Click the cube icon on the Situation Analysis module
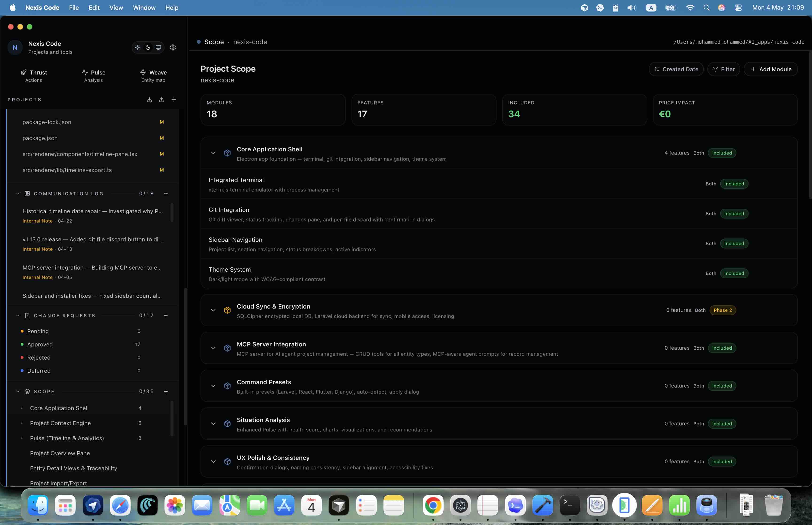 coord(227,424)
